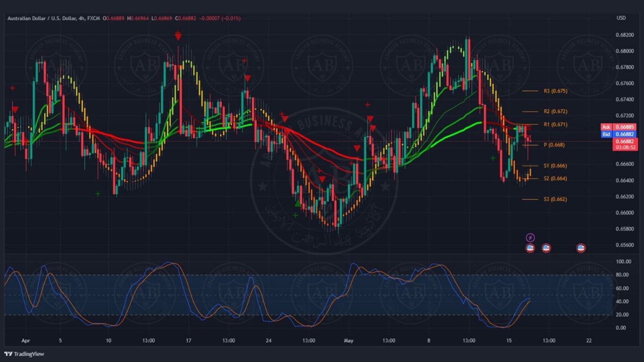Viewport: 644px width, 362px height.
Task: Select the R2 (0.672) pivot label
Action: [x=556, y=112]
